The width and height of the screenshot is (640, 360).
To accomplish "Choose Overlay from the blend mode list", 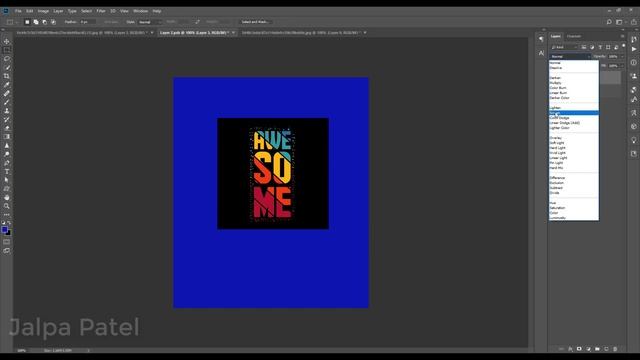I will tap(574, 138).
